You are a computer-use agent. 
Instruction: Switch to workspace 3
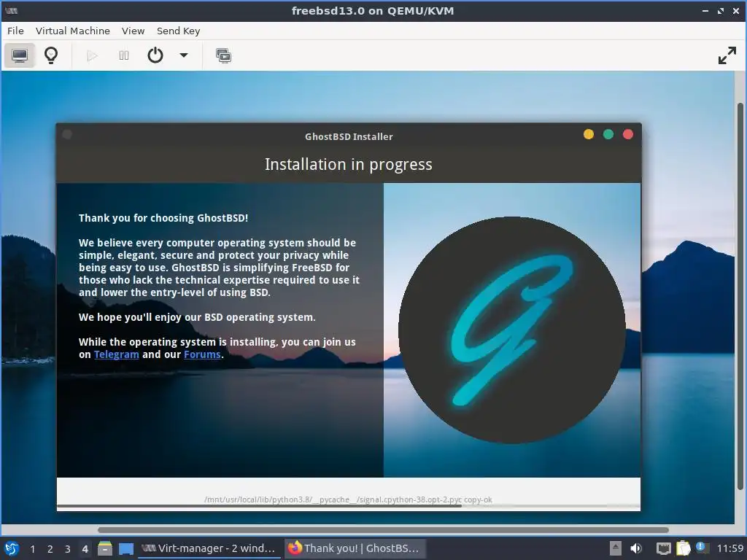click(x=68, y=549)
